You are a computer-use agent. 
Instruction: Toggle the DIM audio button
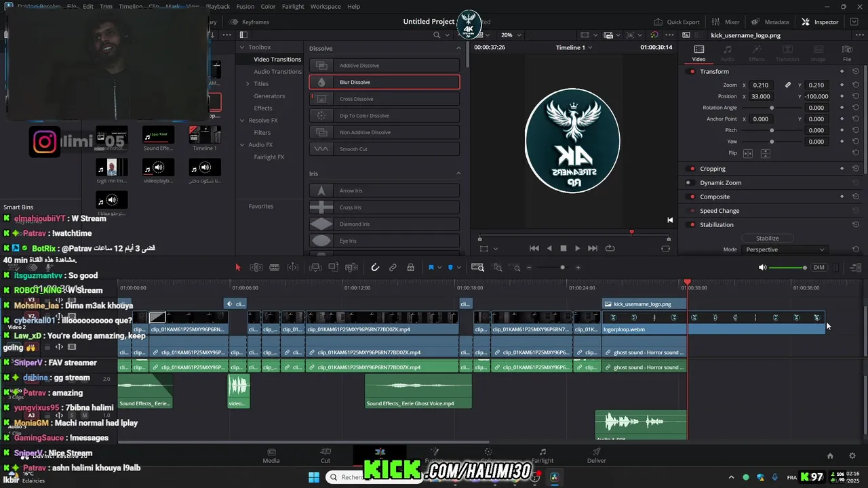(819, 268)
